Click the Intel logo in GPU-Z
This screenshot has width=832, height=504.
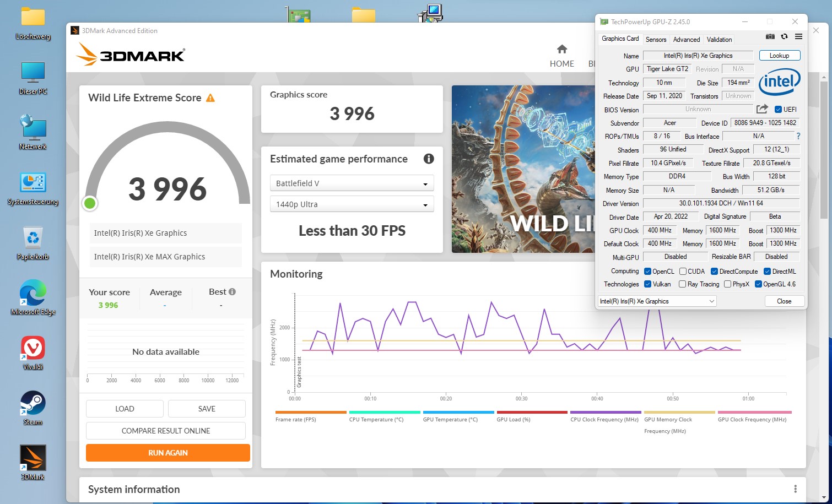[x=780, y=83]
